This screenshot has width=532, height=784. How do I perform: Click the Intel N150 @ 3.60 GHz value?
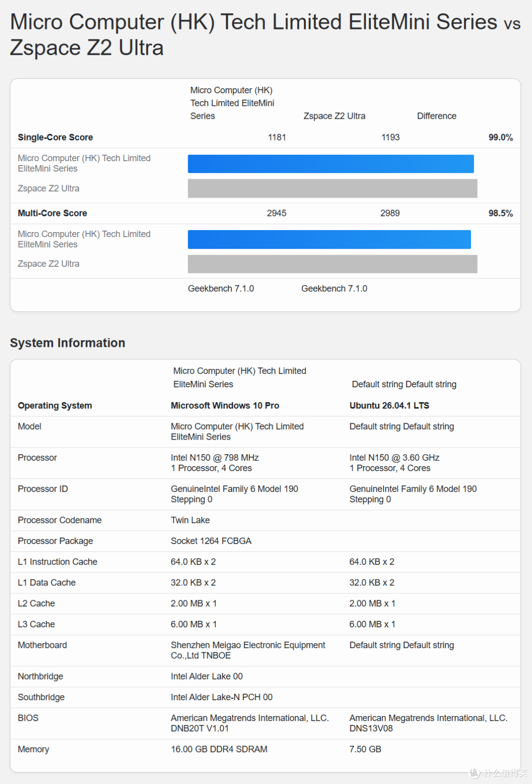tap(395, 458)
